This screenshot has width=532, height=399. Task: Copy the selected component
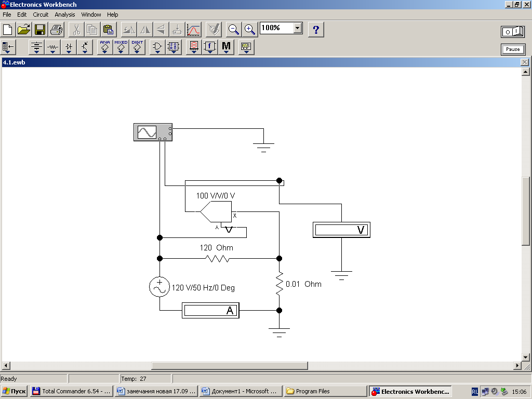[92, 30]
